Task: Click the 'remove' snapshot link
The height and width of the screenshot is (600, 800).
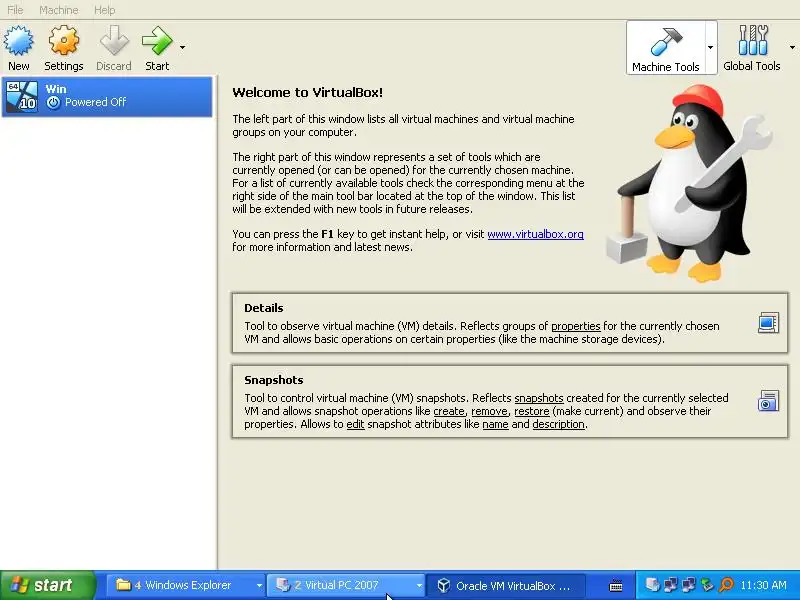Action: (x=489, y=411)
